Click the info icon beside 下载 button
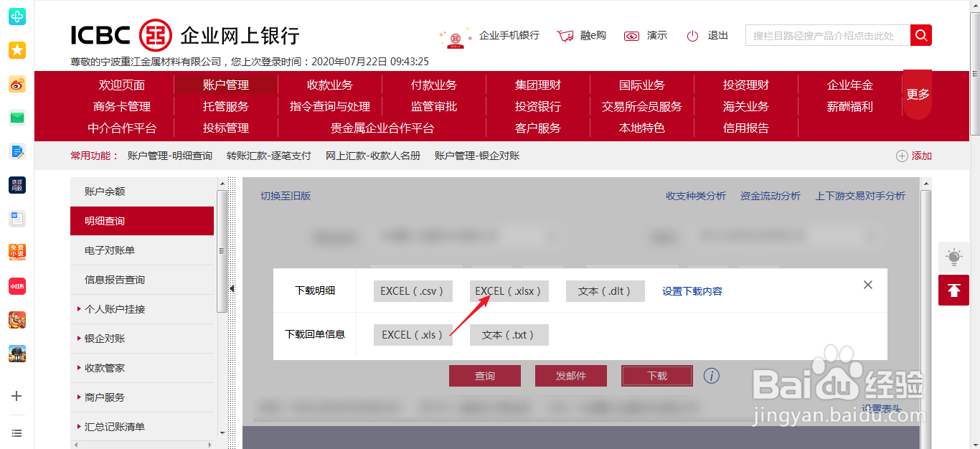The width and height of the screenshot is (980, 449). click(712, 376)
